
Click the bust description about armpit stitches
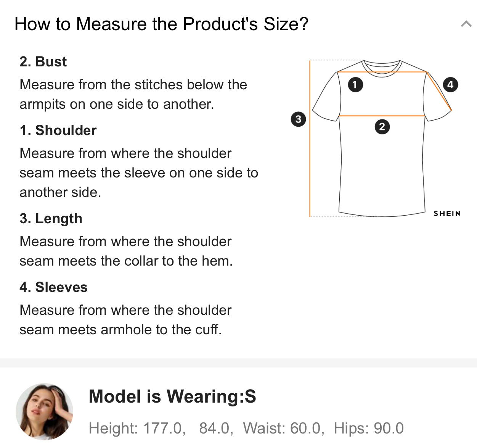133,94
